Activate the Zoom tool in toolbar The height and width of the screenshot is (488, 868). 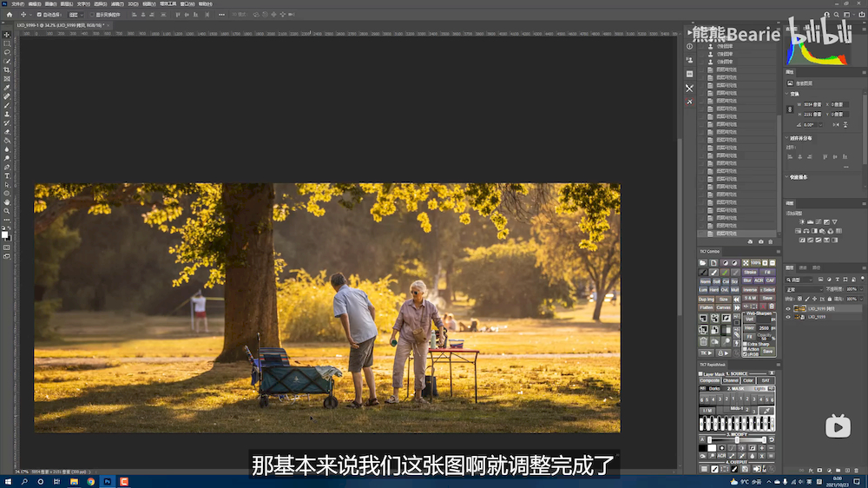point(7,211)
